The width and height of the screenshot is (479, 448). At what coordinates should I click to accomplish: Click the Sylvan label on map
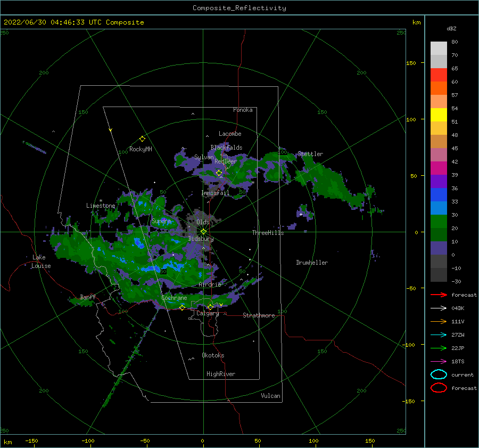(x=204, y=157)
